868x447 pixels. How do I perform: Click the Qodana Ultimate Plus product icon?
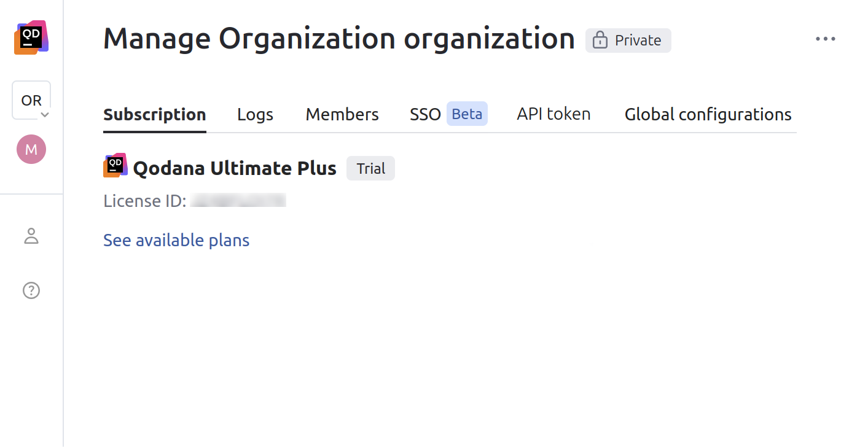[115, 165]
